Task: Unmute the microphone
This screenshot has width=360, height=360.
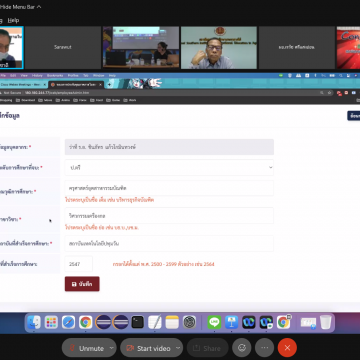Action: pyautogui.click(x=87, y=348)
